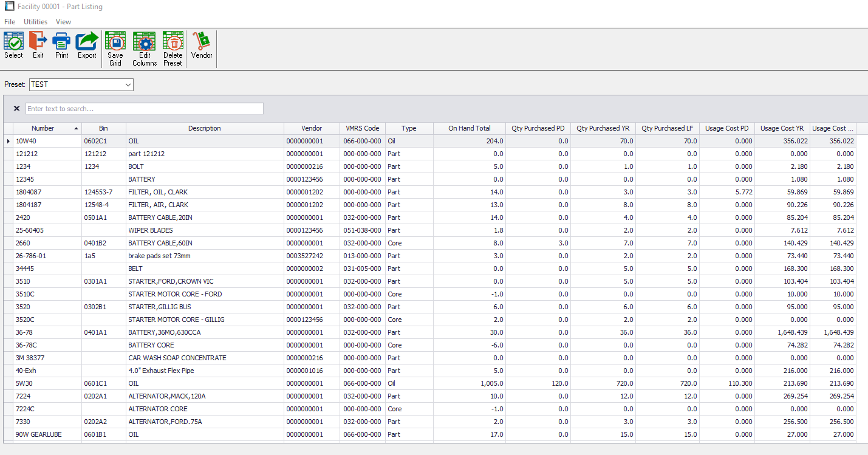The height and width of the screenshot is (455, 868).
Task: Click the search text input field
Action: click(145, 109)
